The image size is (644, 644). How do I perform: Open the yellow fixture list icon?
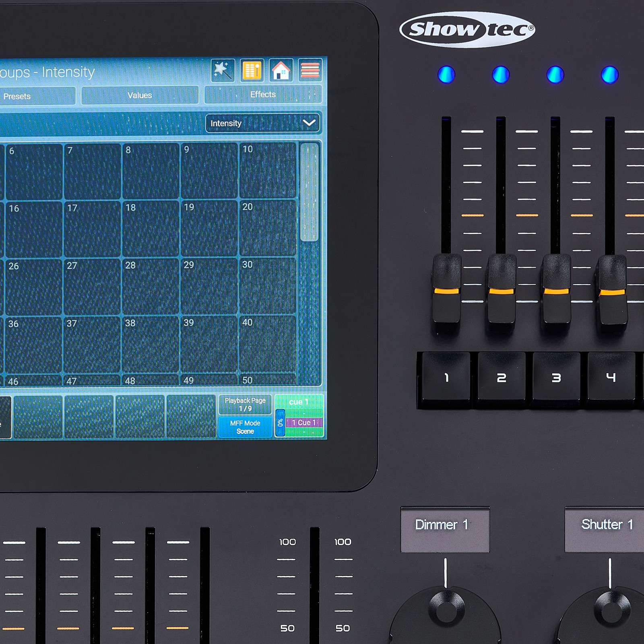click(x=252, y=70)
